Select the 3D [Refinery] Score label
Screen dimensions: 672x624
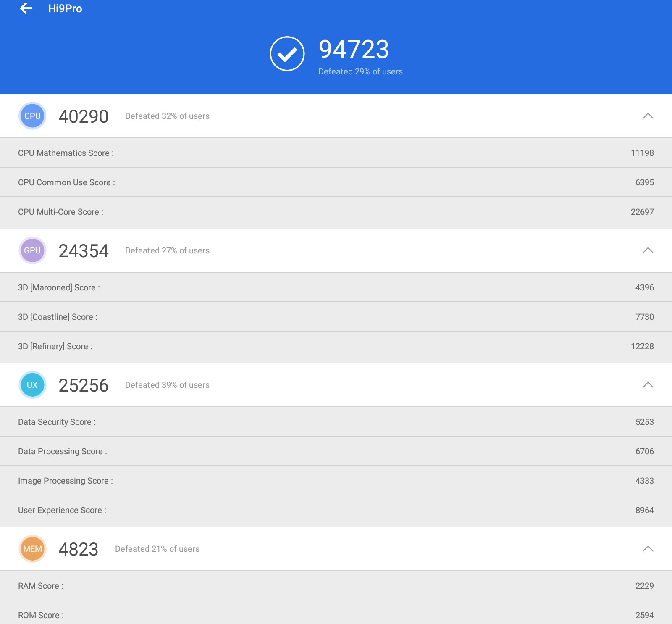pos(55,346)
